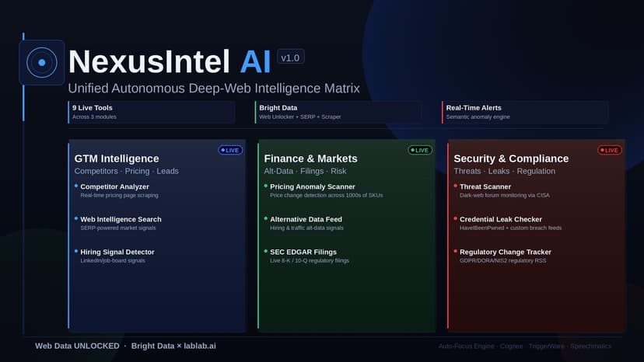Select the Bright Data stat card
The height and width of the screenshot is (362, 644).
click(338, 112)
